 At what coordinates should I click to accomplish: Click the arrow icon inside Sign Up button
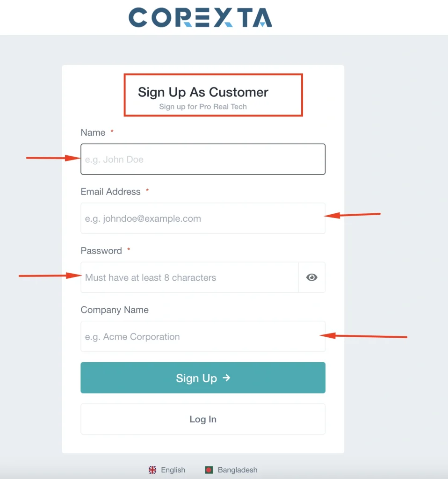tap(226, 377)
